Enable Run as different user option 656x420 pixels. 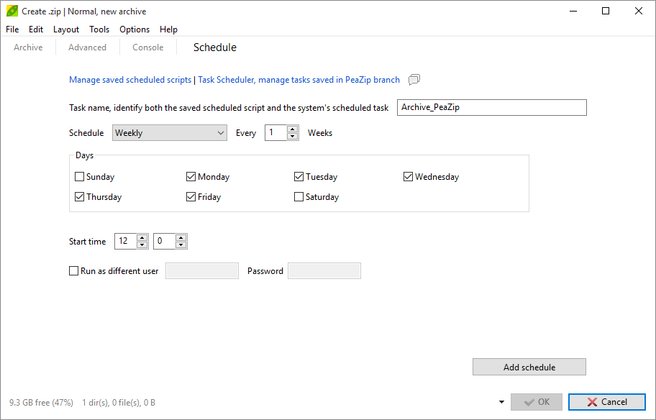74,271
